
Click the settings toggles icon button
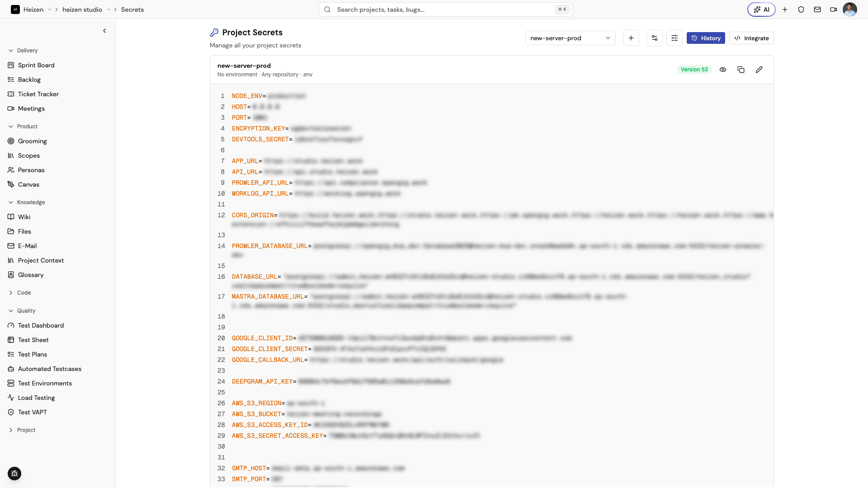pos(655,38)
